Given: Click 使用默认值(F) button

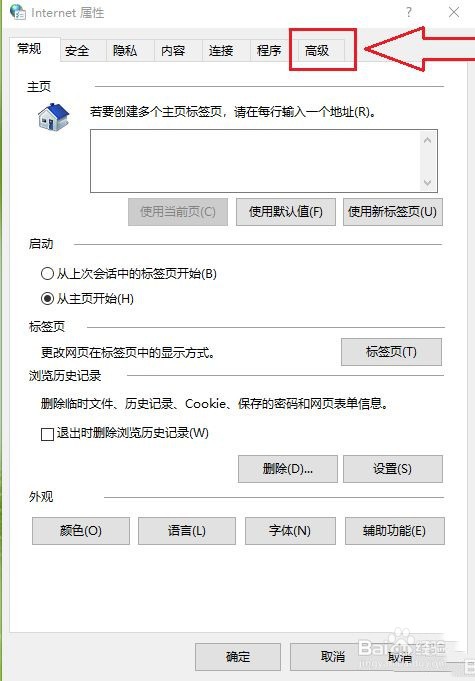Looking at the screenshot, I should pos(286,212).
